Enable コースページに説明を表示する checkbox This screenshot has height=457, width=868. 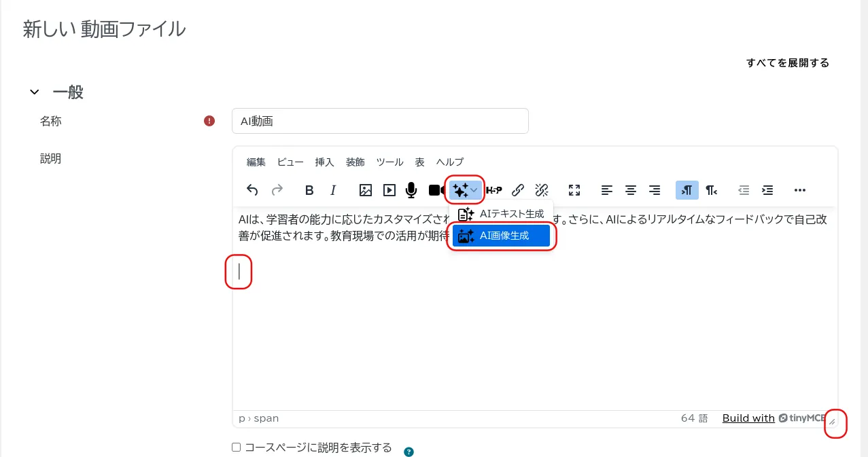point(237,447)
